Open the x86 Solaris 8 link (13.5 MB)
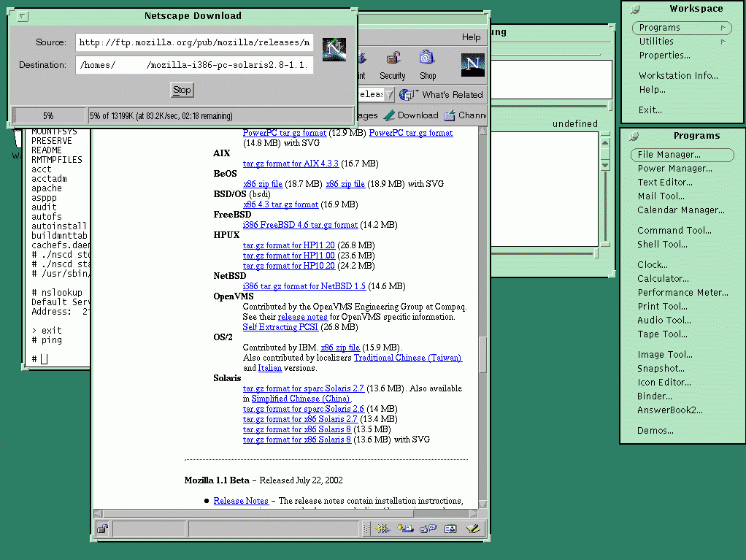746x560 pixels. [297, 429]
